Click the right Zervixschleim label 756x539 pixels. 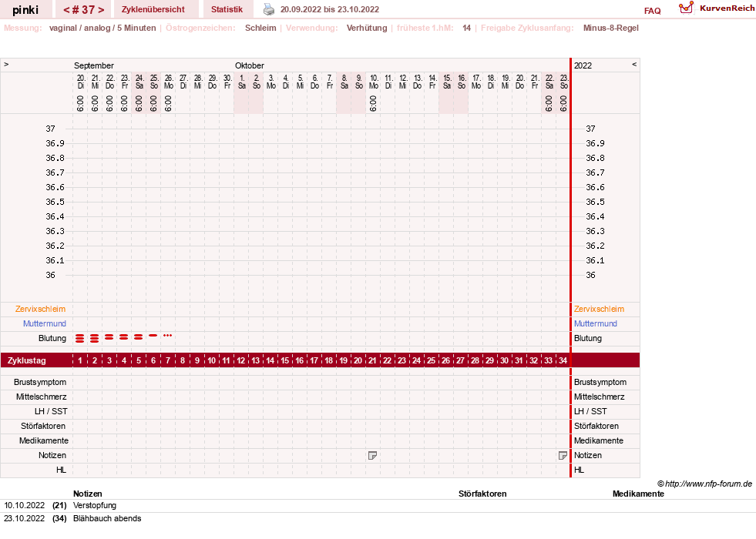click(599, 310)
